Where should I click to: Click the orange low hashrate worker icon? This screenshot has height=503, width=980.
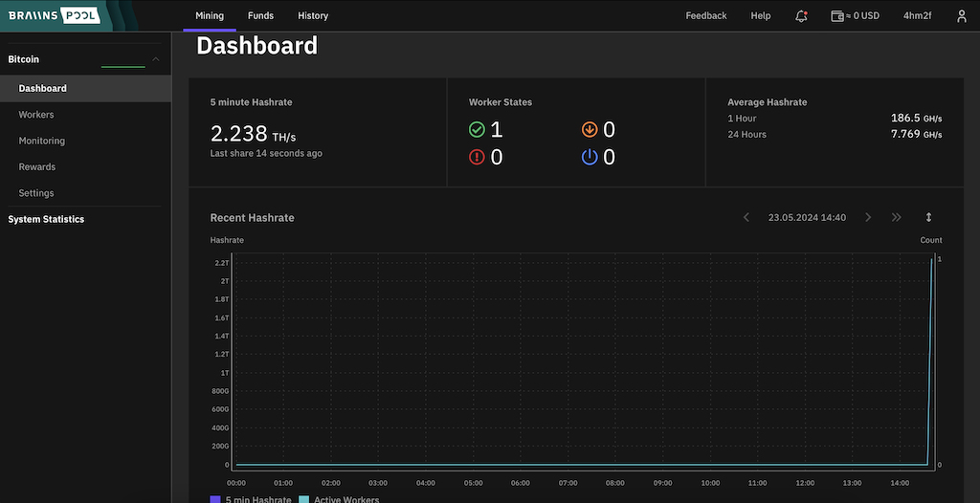[590, 130]
